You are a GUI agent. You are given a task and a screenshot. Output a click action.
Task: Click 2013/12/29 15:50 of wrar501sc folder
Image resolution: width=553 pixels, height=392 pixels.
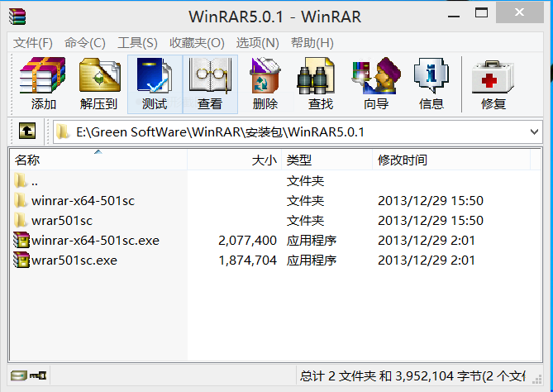[x=431, y=221]
